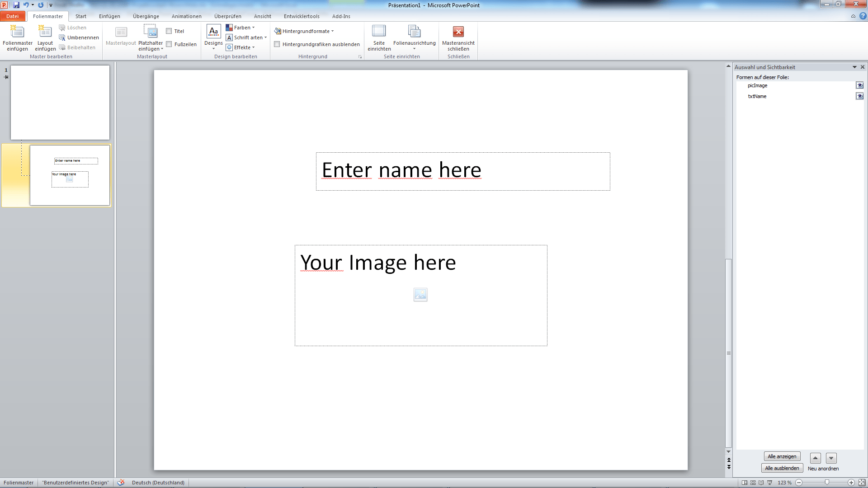Viewport: 868px width, 488px height.
Task: Open Seite einrichten dialog
Action: [379, 38]
